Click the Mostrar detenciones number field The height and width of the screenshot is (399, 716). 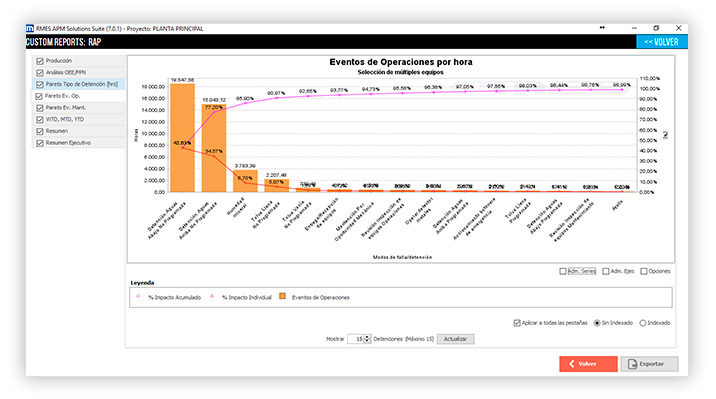pyautogui.click(x=355, y=339)
